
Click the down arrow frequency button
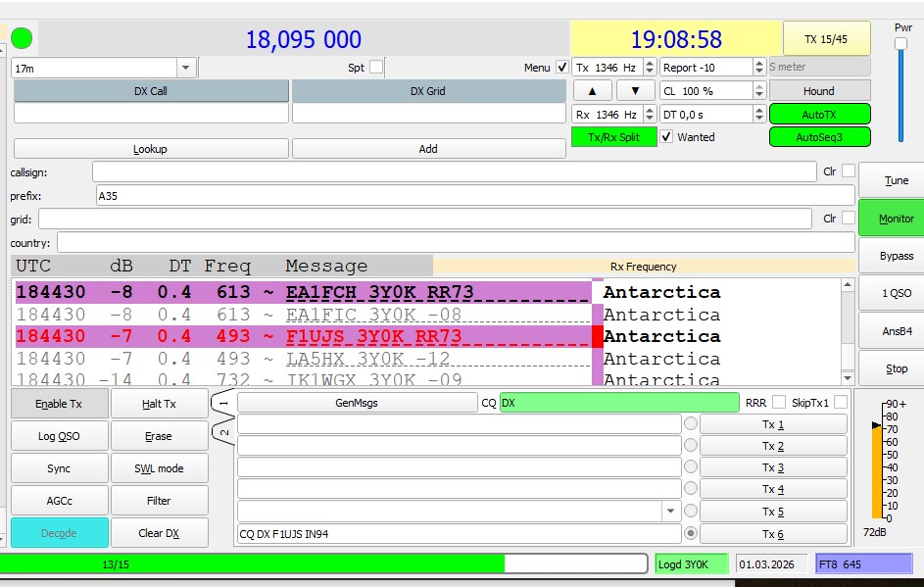click(x=635, y=91)
